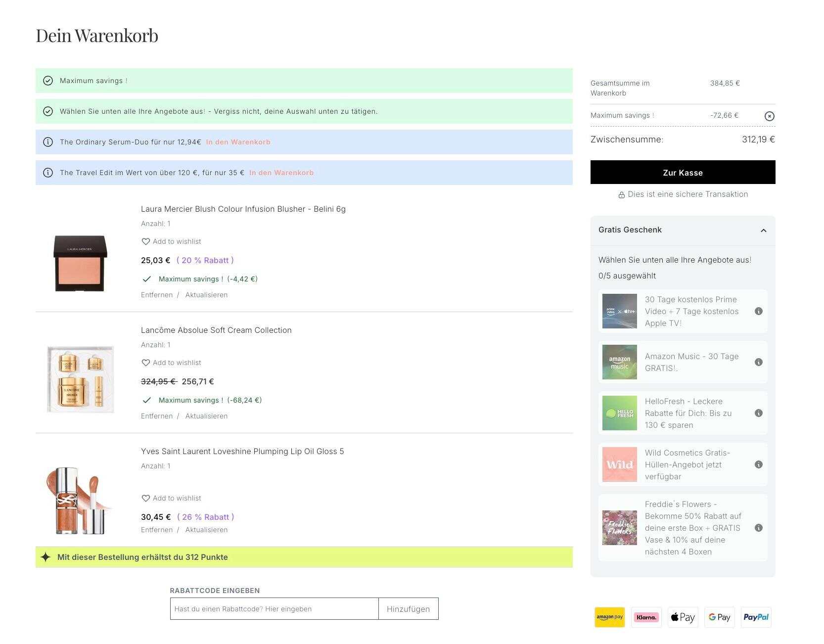The width and height of the screenshot is (824, 644).
Task: Click the PayPal payment icon
Action: pos(756,617)
